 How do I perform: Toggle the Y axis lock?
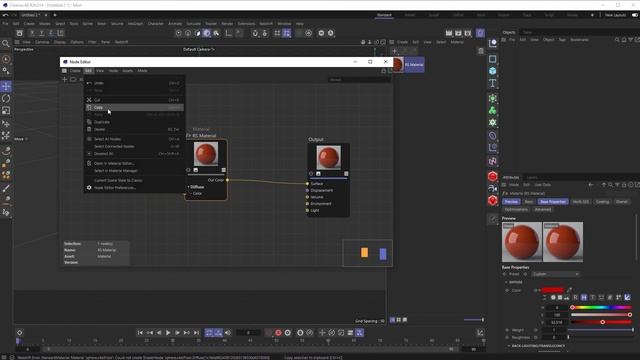click(x=41, y=33)
